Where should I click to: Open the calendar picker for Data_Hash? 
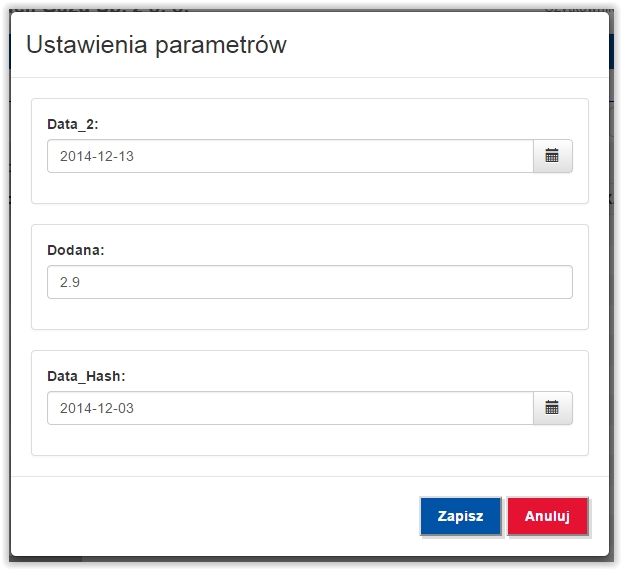(553, 408)
